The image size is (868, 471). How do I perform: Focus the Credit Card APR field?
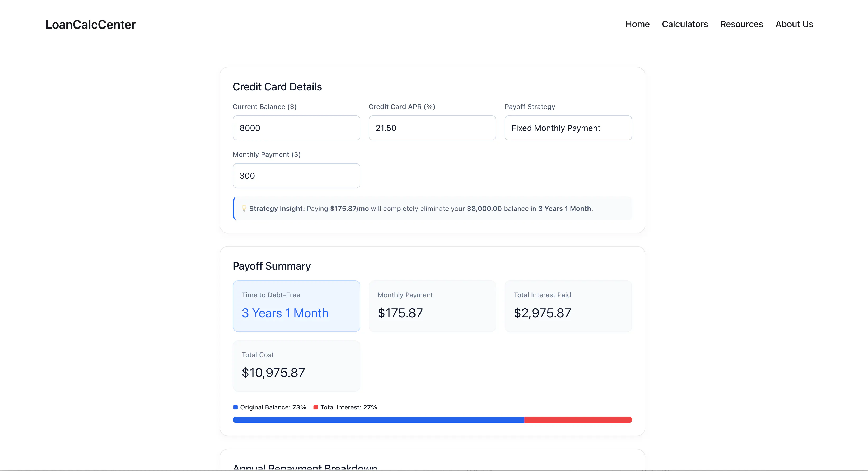(x=432, y=128)
